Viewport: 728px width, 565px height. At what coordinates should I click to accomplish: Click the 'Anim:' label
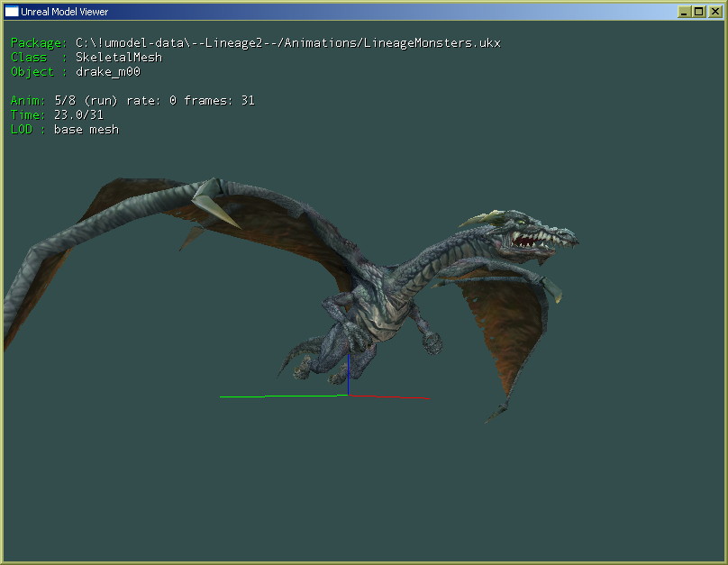tap(28, 100)
